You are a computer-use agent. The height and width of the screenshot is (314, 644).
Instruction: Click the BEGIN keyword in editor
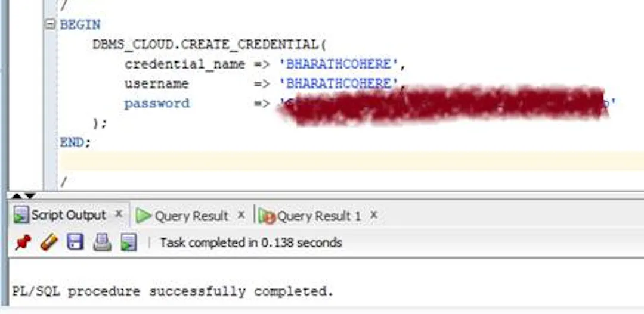click(x=80, y=24)
